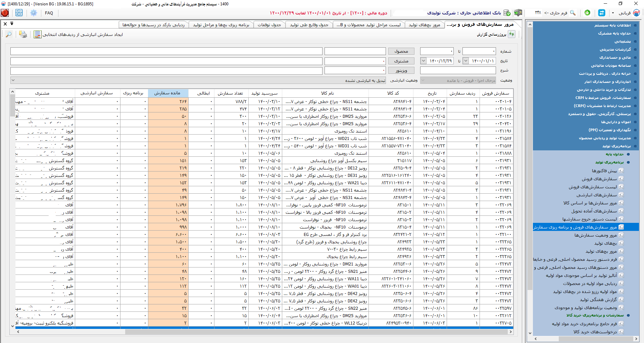Screen dimensions: 644x343
Task: Click the printer icon in report toolbar
Action: [x=23, y=34]
